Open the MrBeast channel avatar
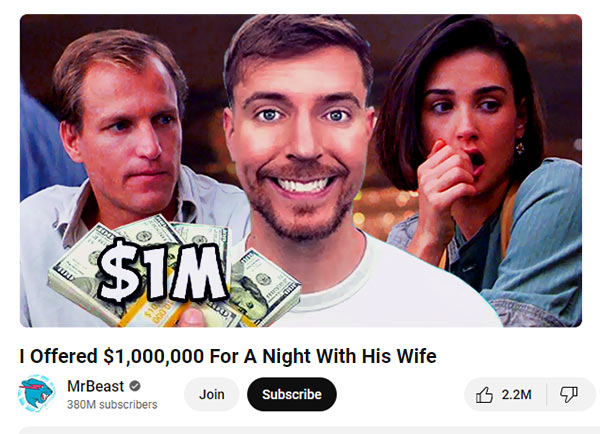Screen dimensions: 600x434 coord(37,393)
